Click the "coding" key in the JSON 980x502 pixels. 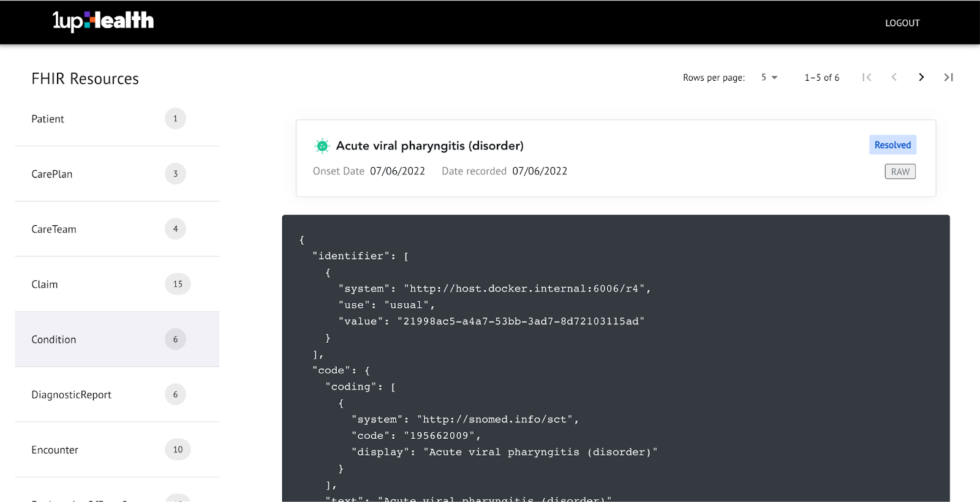coord(350,387)
